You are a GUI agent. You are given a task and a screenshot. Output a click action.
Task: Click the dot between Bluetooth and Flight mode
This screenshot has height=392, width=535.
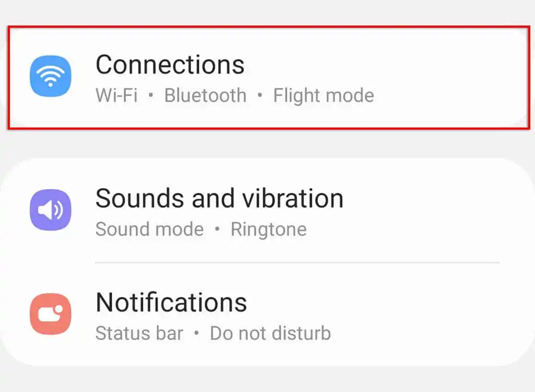click(260, 95)
